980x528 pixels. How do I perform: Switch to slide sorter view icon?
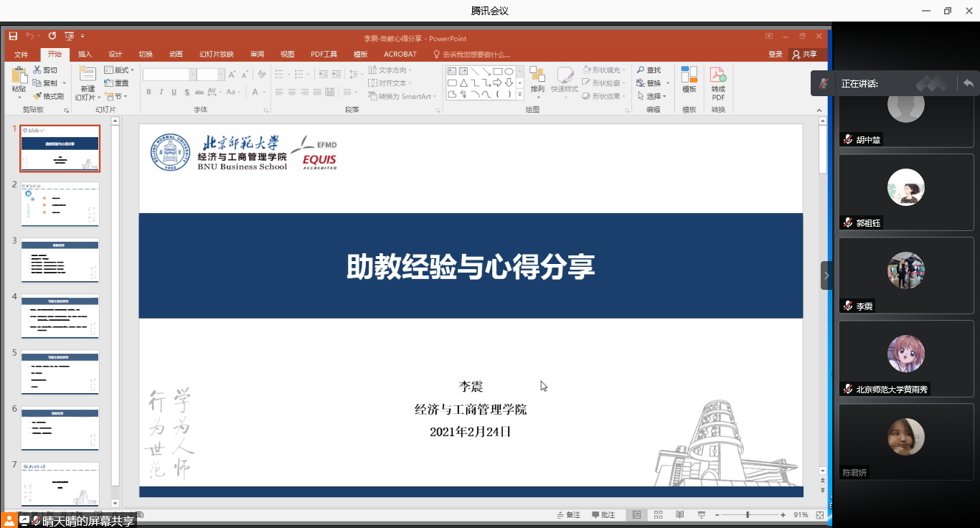point(658,515)
